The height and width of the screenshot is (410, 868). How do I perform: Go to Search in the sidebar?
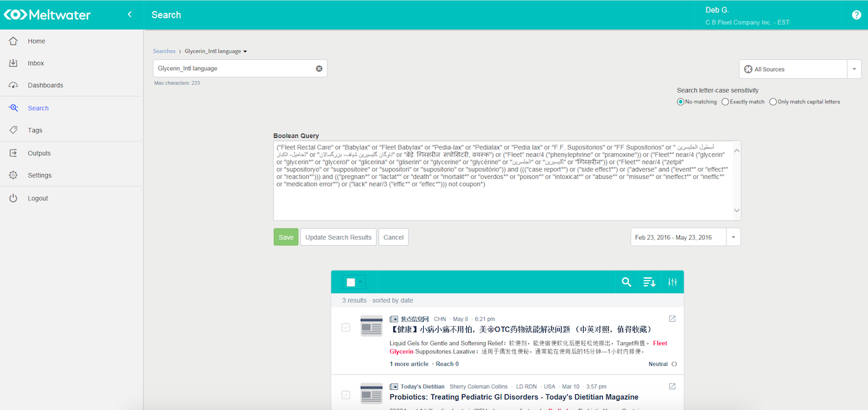(x=38, y=108)
